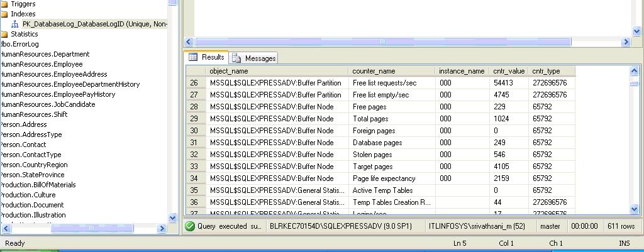Select the Person.Contact table
Viewport: 644px width, 252px height.
23,145
